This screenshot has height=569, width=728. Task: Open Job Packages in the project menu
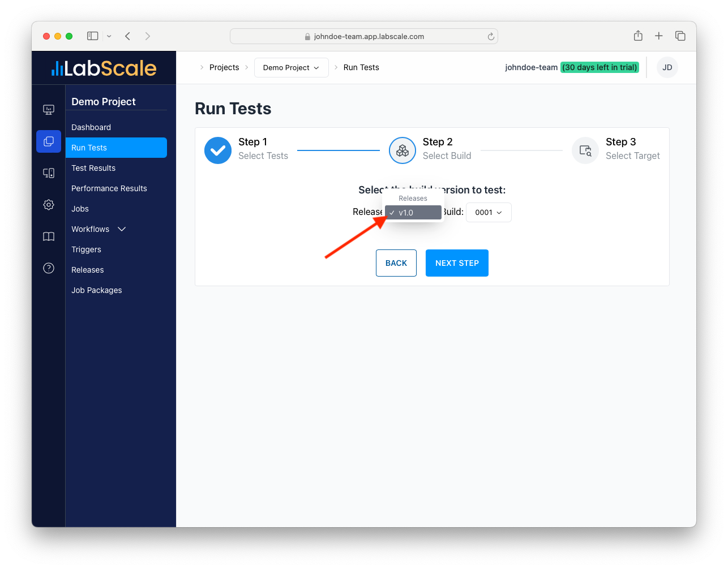click(x=116, y=290)
